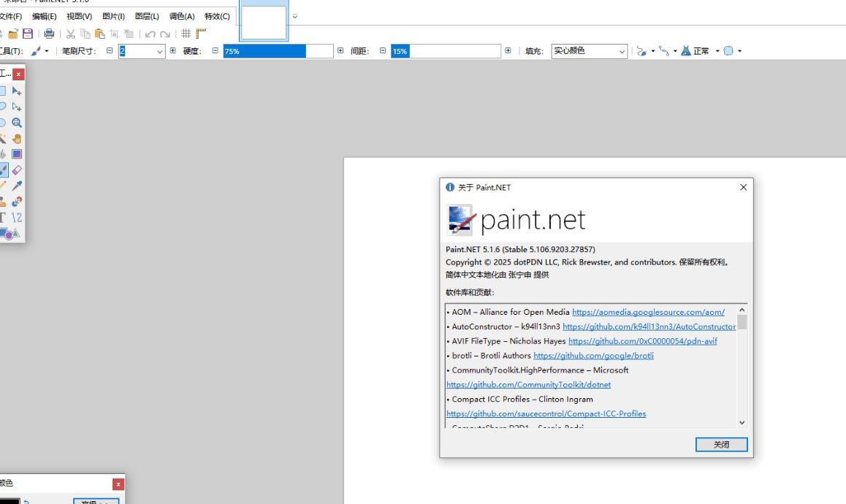Open the 图层(L) layers menu
The width and height of the screenshot is (846, 504).
(147, 16)
